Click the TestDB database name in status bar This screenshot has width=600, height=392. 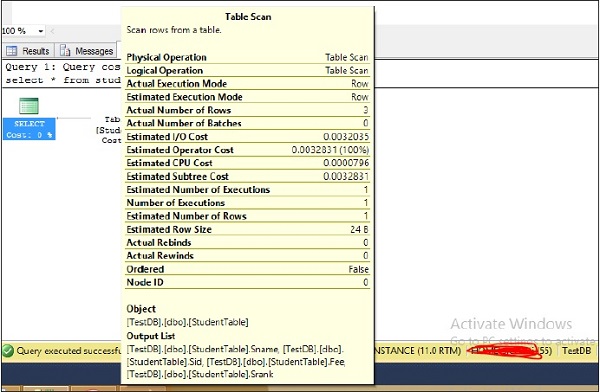tap(576, 351)
